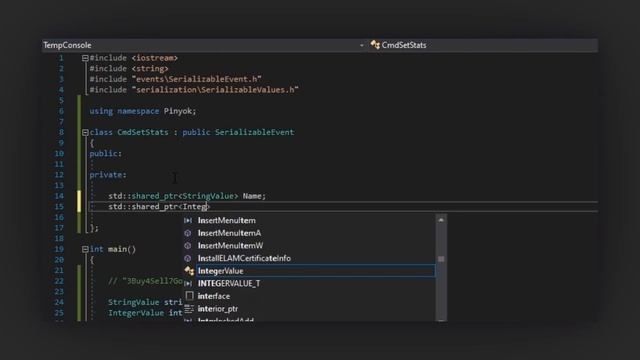This screenshot has width=640, height=360.
Task: Click the 'public:' access specifier
Action: [106, 153]
